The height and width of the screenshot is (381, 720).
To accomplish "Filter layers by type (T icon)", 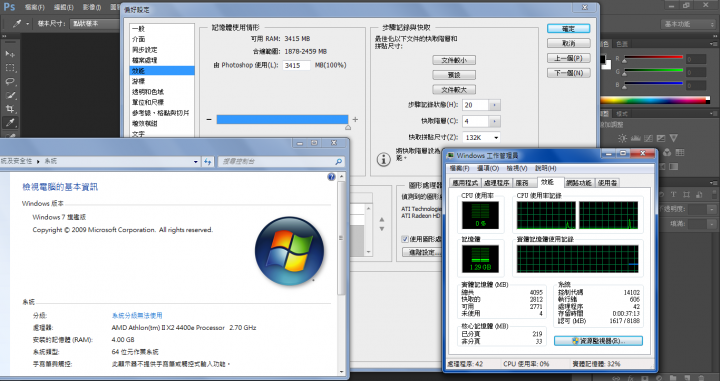I will coord(674,195).
